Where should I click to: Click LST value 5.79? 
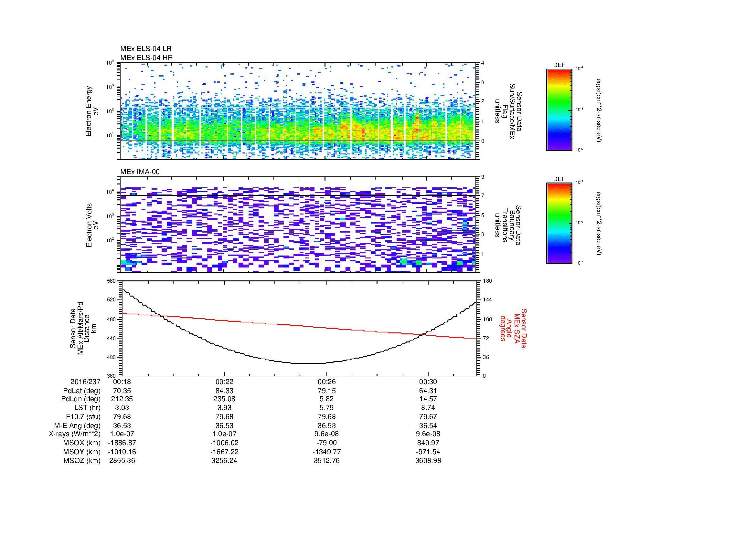tap(326, 408)
